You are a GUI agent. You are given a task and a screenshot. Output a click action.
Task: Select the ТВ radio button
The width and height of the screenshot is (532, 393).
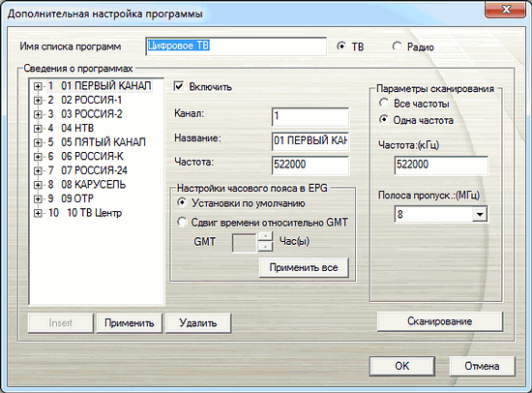pos(341,46)
